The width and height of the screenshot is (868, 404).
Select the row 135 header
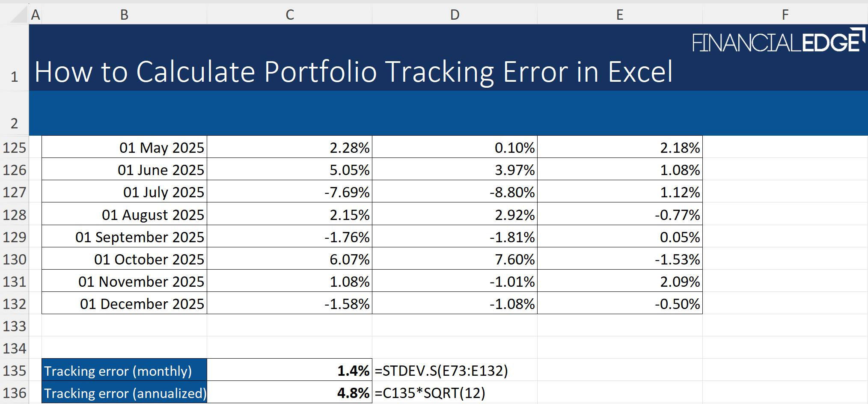[15, 371]
